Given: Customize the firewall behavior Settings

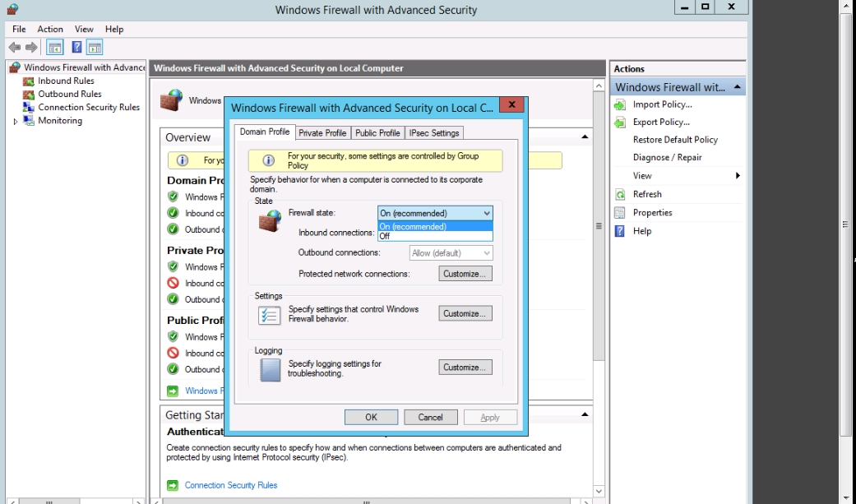Looking at the screenshot, I should click(465, 313).
